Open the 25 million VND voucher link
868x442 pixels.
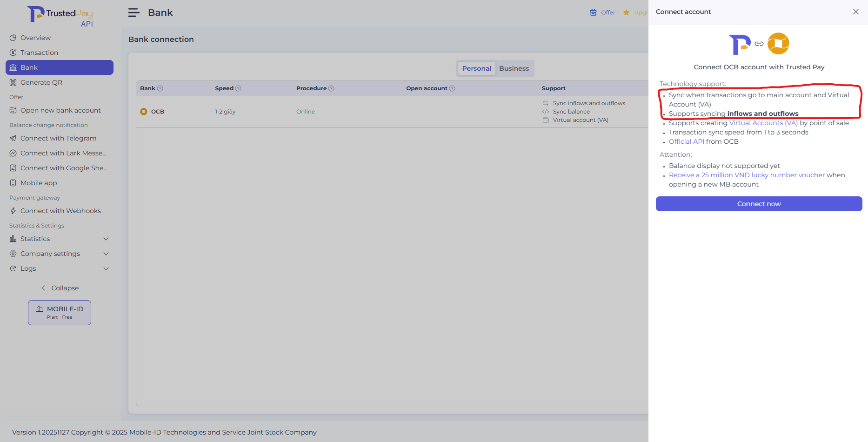(747, 175)
